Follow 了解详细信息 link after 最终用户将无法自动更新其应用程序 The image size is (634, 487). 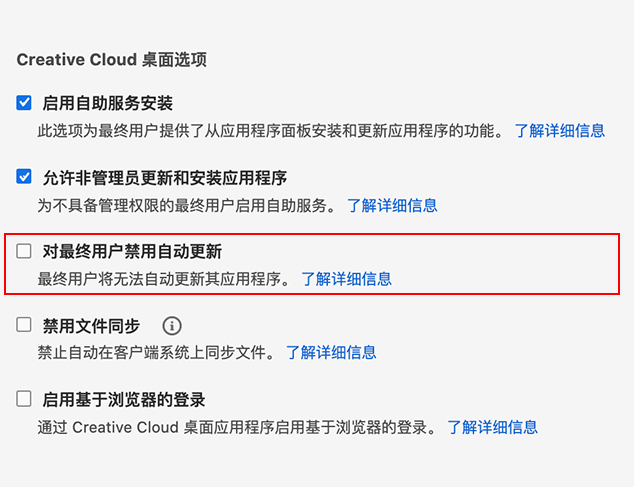point(346,279)
